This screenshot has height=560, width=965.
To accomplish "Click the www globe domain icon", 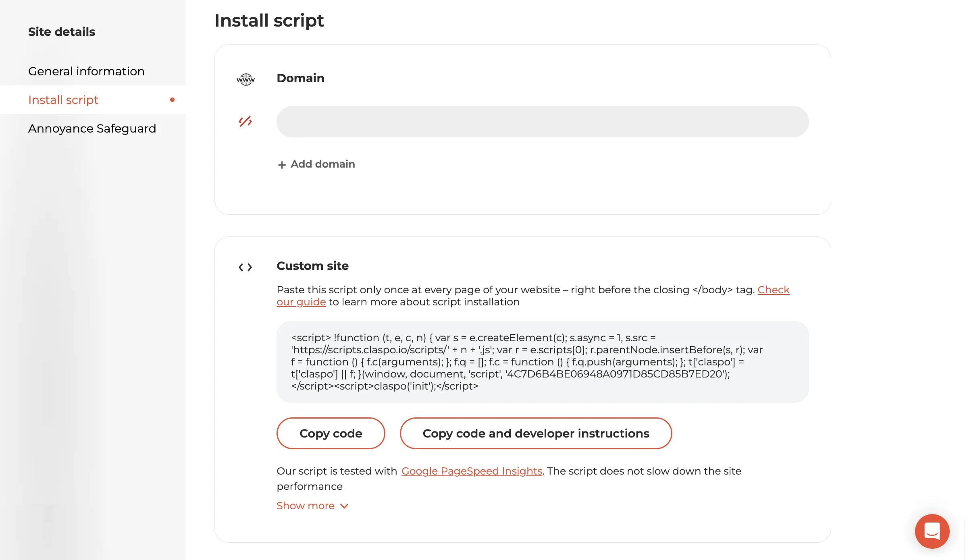I will (x=245, y=79).
